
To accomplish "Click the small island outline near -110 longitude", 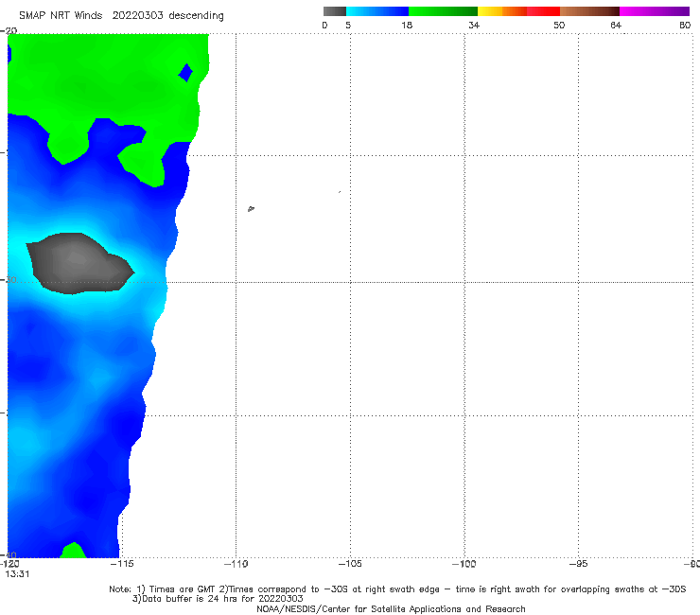I will (x=251, y=208).
